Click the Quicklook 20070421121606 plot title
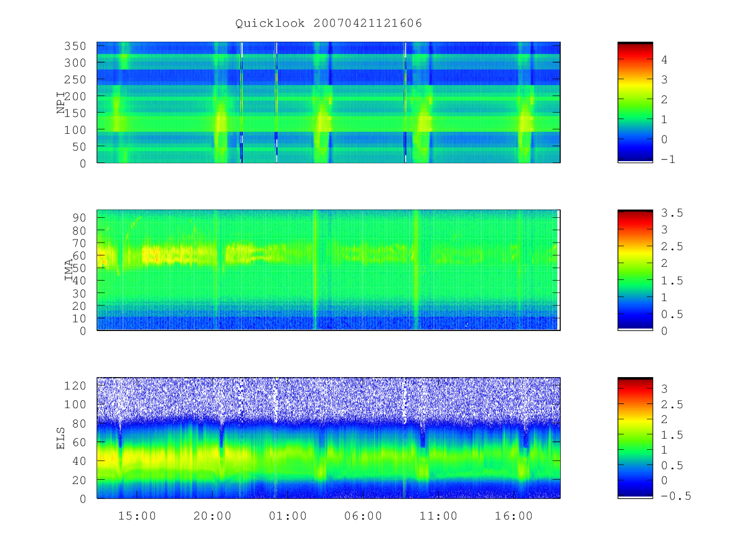The height and width of the screenshot is (560, 747). (329, 24)
